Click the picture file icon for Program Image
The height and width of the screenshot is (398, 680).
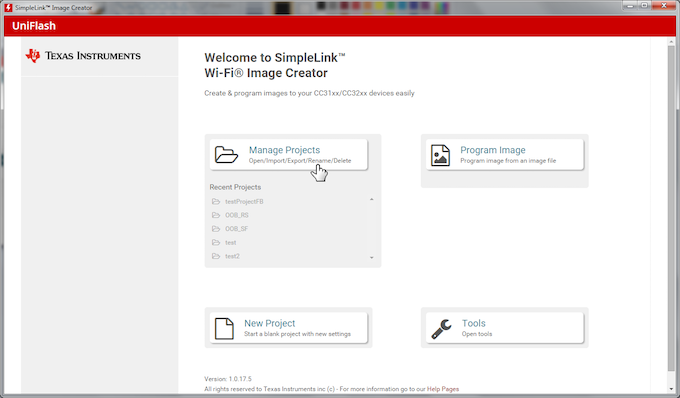click(440, 155)
